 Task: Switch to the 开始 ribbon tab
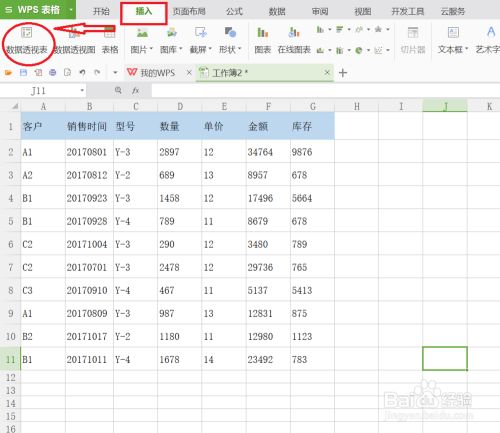click(101, 12)
